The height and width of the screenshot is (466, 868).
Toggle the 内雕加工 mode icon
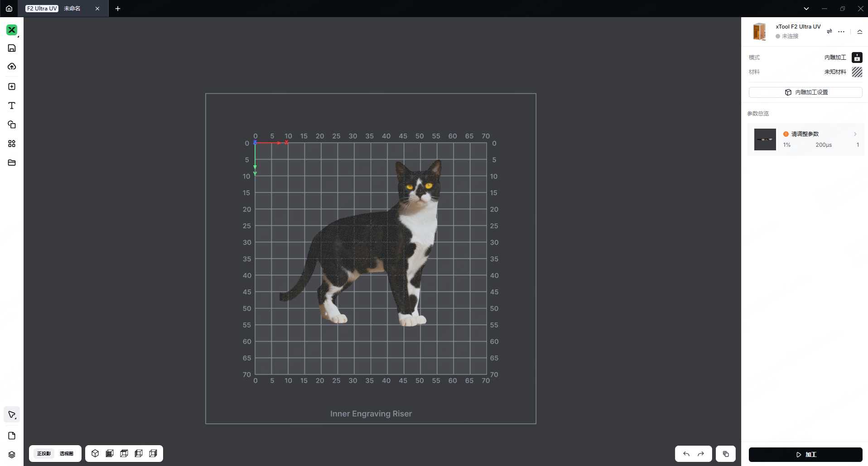pyautogui.click(x=857, y=58)
